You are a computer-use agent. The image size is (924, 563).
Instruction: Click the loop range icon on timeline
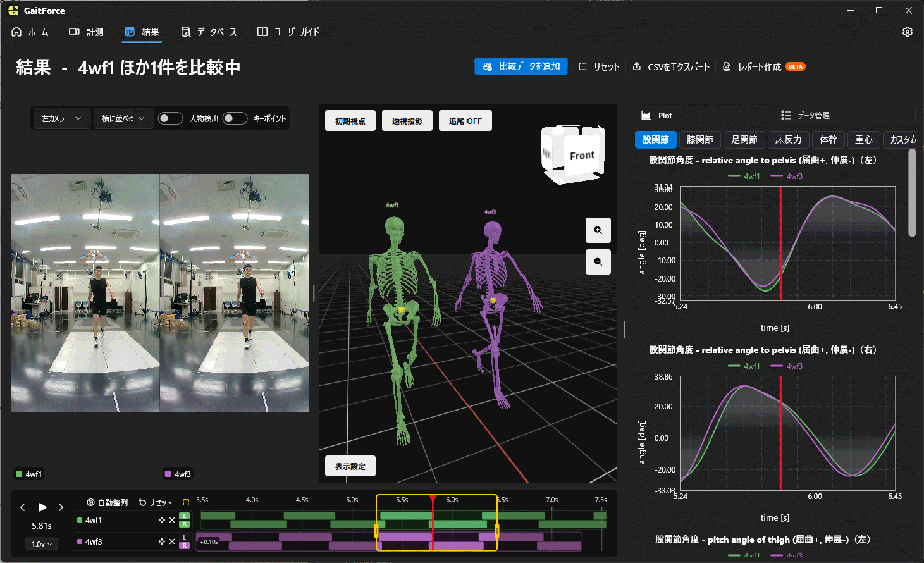(x=186, y=502)
